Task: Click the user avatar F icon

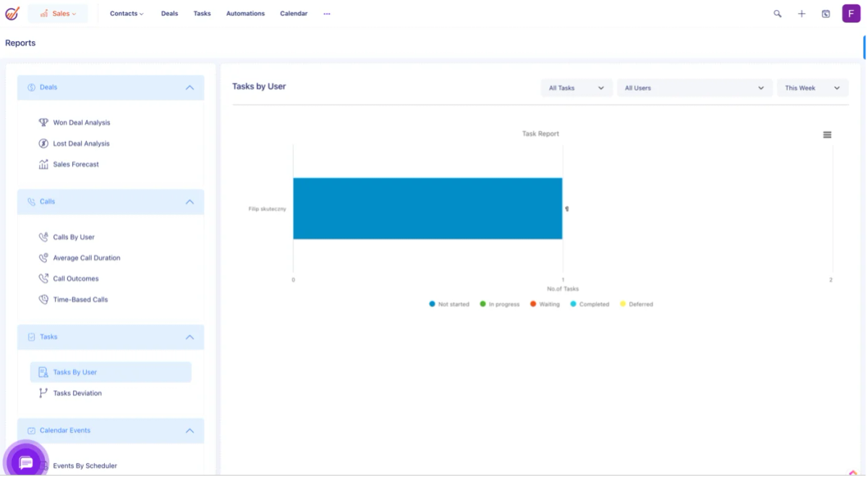Action: point(851,13)
